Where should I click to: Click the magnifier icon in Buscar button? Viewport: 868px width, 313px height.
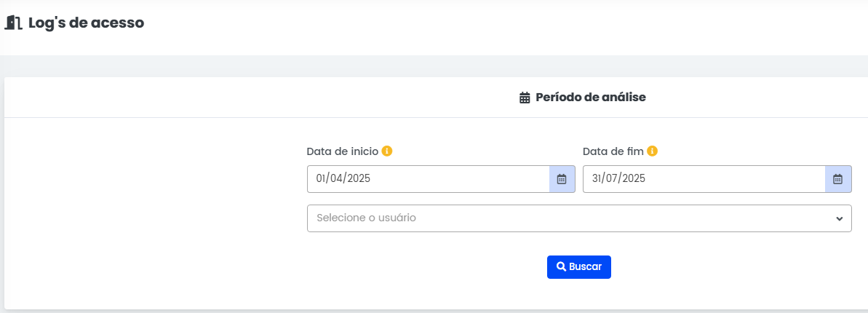pos(561,267)
